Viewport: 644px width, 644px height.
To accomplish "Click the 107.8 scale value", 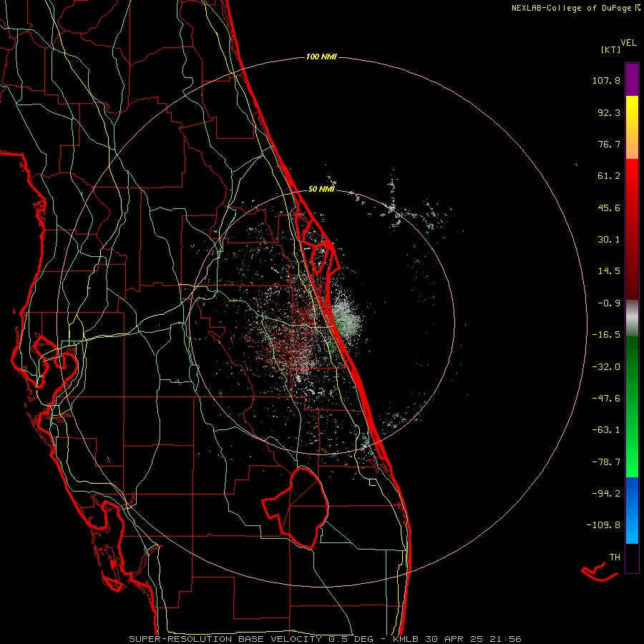I will (x=606, y=80).
